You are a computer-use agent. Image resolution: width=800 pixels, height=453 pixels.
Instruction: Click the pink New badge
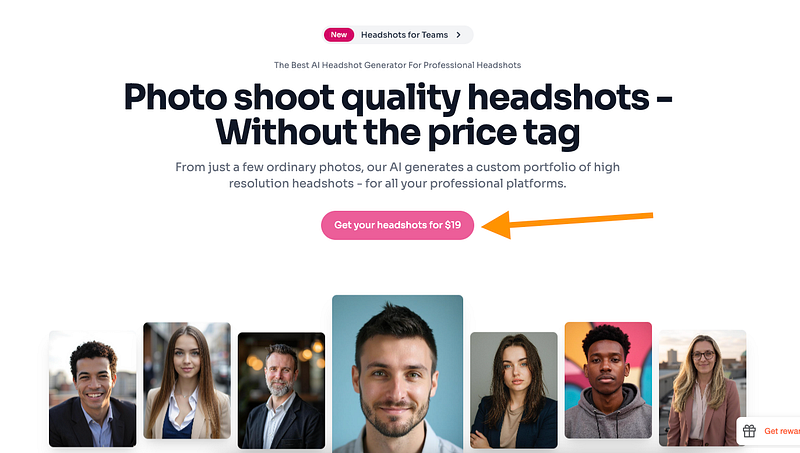(339, 35)
